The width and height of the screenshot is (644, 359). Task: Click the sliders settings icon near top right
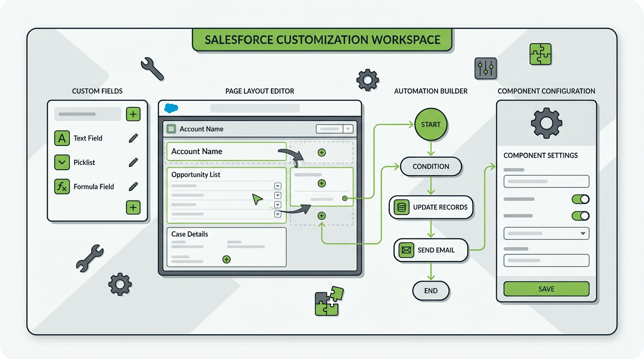tap(485, 69)
